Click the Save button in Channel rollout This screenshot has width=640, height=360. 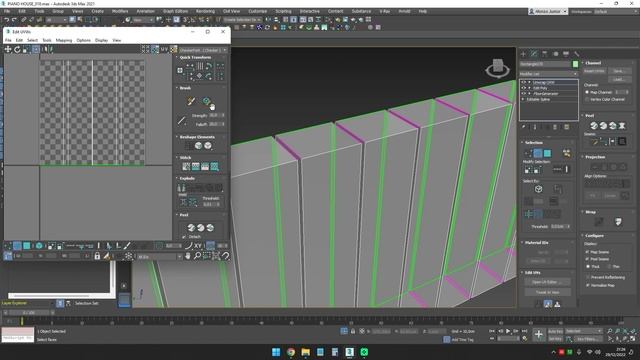pos(619,71)
